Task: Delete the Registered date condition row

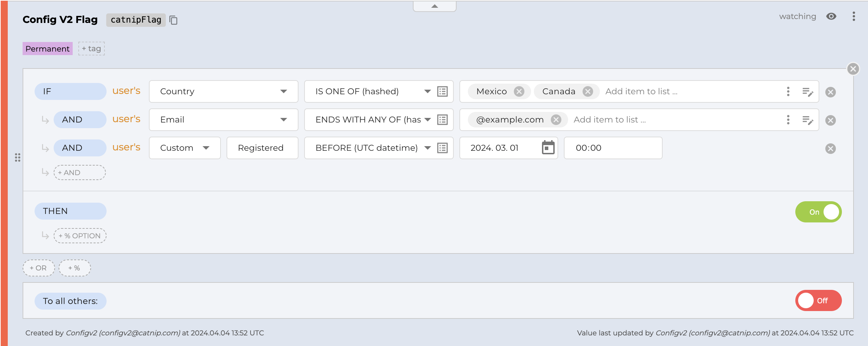Action: coord(831,149)
